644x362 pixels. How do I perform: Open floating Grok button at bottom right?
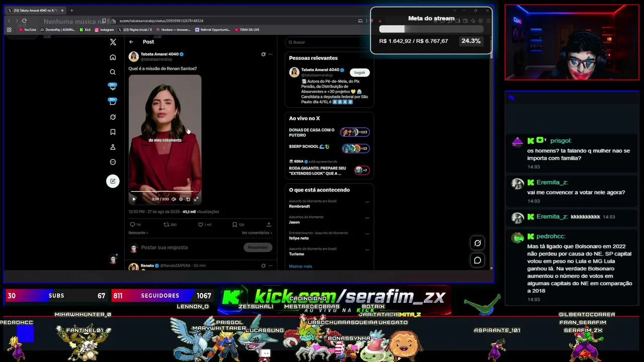coord(477,243)
